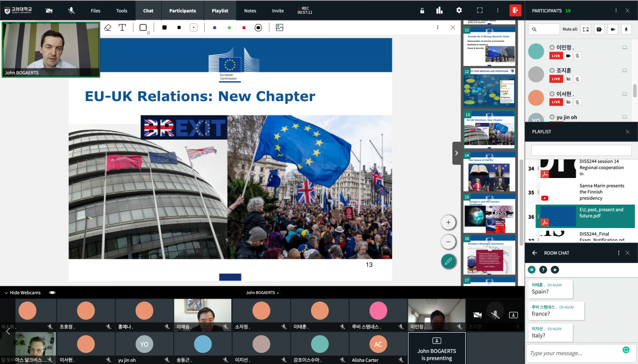Open settings gear in top bar
Image resolution: width=638 pixels, height=364 pixels.
tap(459, 10)
